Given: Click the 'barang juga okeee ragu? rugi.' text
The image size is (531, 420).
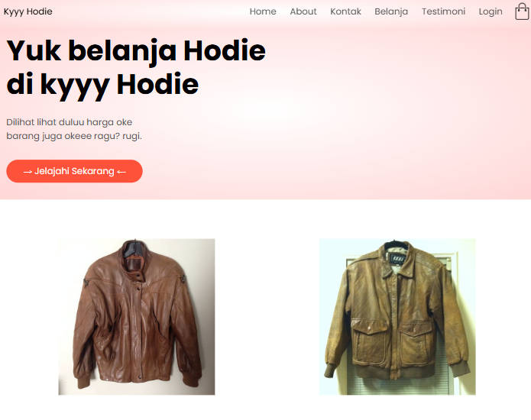Looking at the screenshot, I should [74, 136].
